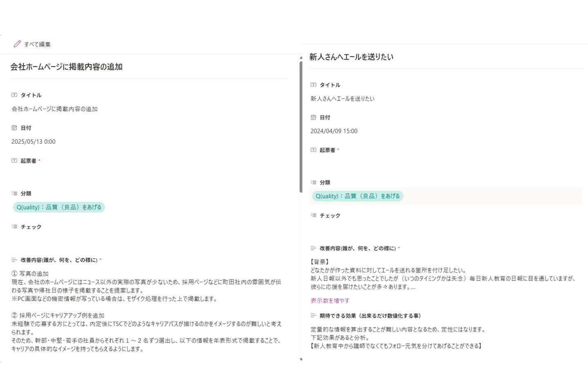Select the Q(uality) category tag in the right panel
Image resolution: width=588 pixels, height=392 pixels.
(357, 196)
